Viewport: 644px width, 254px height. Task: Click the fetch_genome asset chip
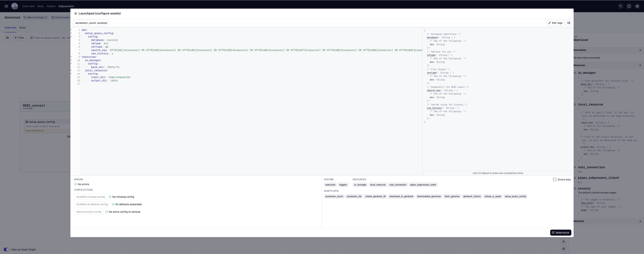[x=452, y=196]
